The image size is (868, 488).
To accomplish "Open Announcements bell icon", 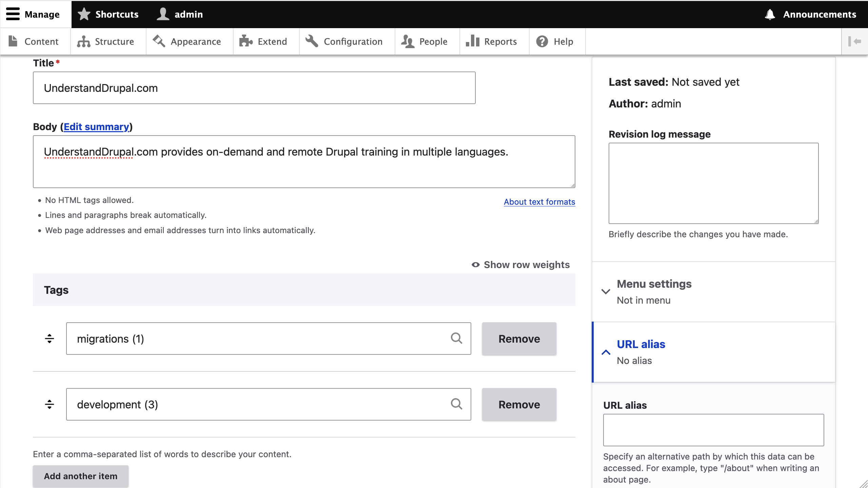I will [770, 14].
